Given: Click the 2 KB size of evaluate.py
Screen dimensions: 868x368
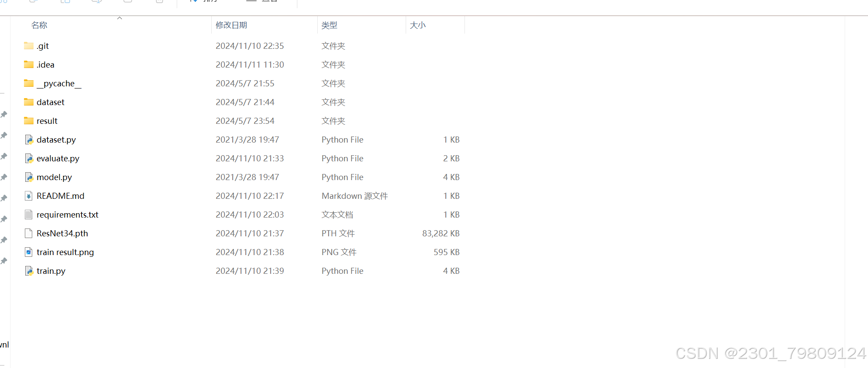Looking at the screenshot, I should pos(451,158).
